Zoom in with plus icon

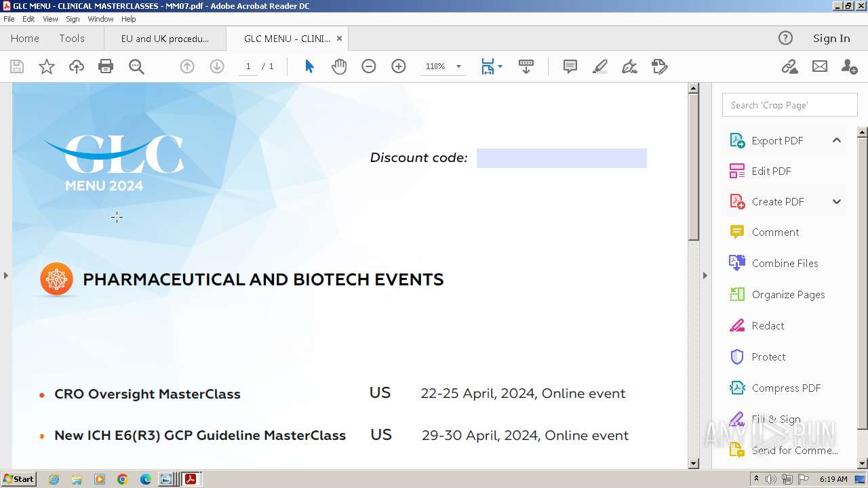point(399,66)
